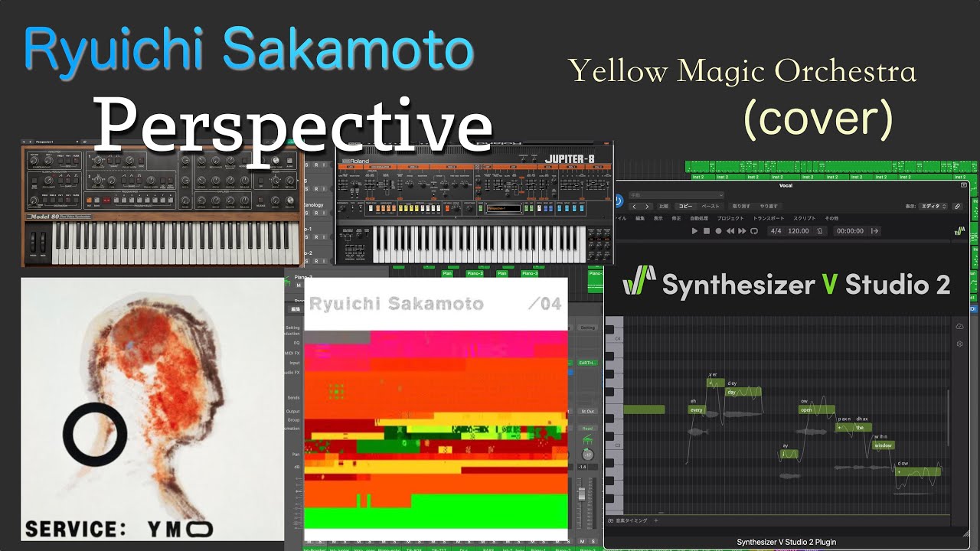Click the window expand icon at plugin top right

[x=964, y=185]
